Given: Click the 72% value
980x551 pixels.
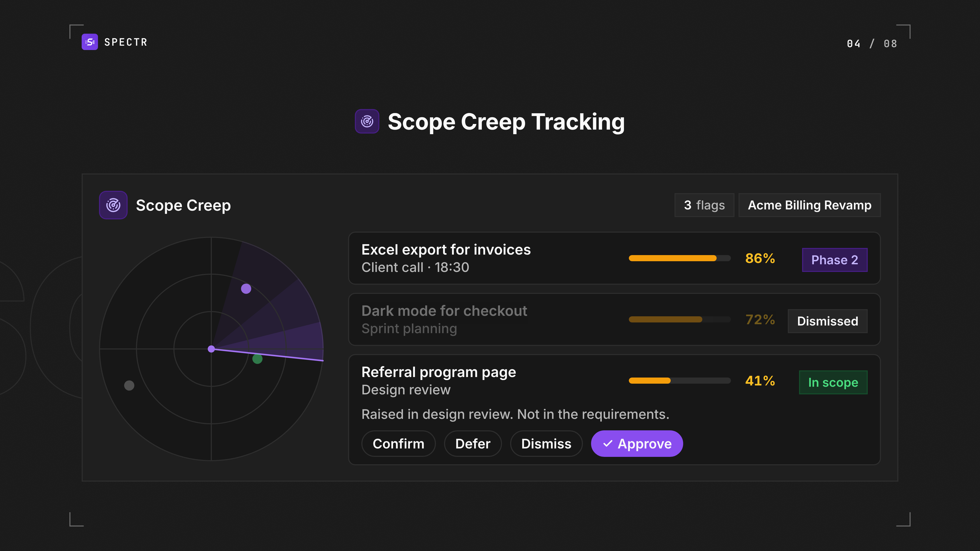Looking at the screenshot, I should click(x=760, y=319).
